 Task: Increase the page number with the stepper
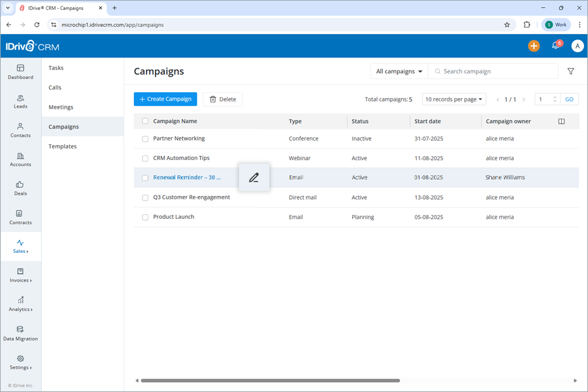[554, 96]
